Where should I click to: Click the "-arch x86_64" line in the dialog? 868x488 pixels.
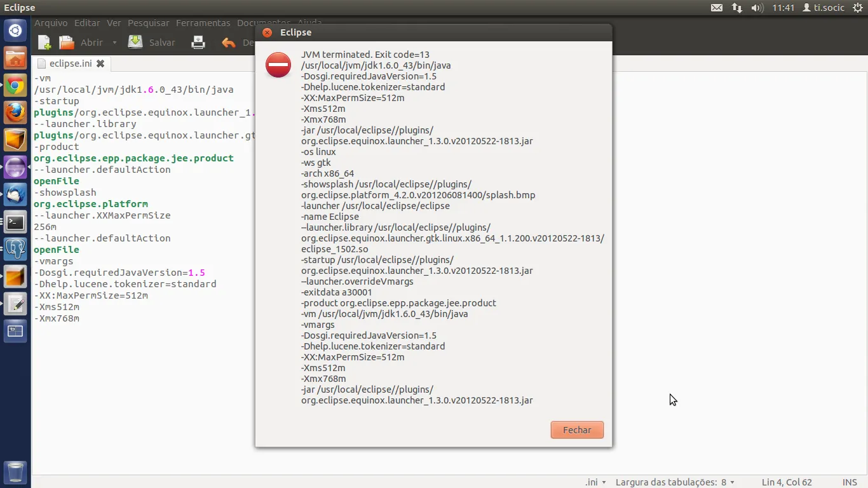[x=327, y=173]
